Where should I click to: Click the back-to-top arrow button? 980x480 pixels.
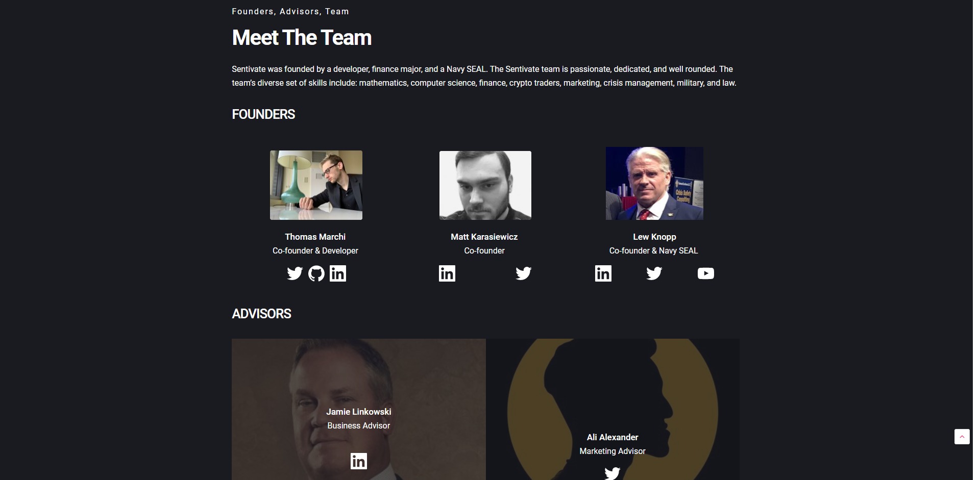962,437
